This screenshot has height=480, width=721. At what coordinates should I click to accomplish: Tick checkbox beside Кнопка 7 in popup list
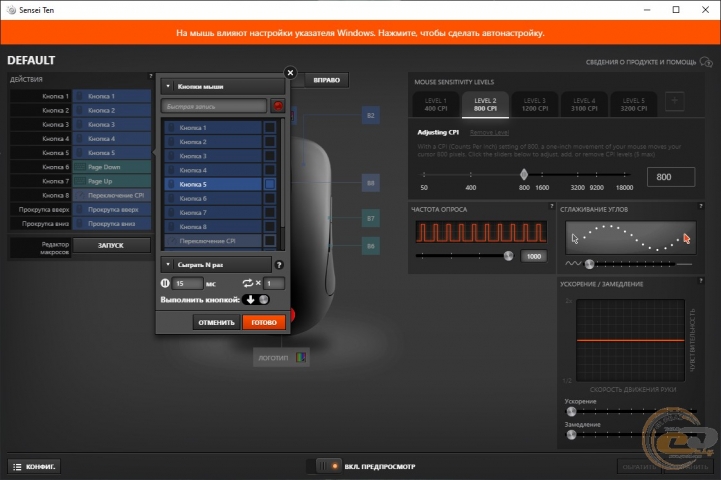click(x=270, y=213)
